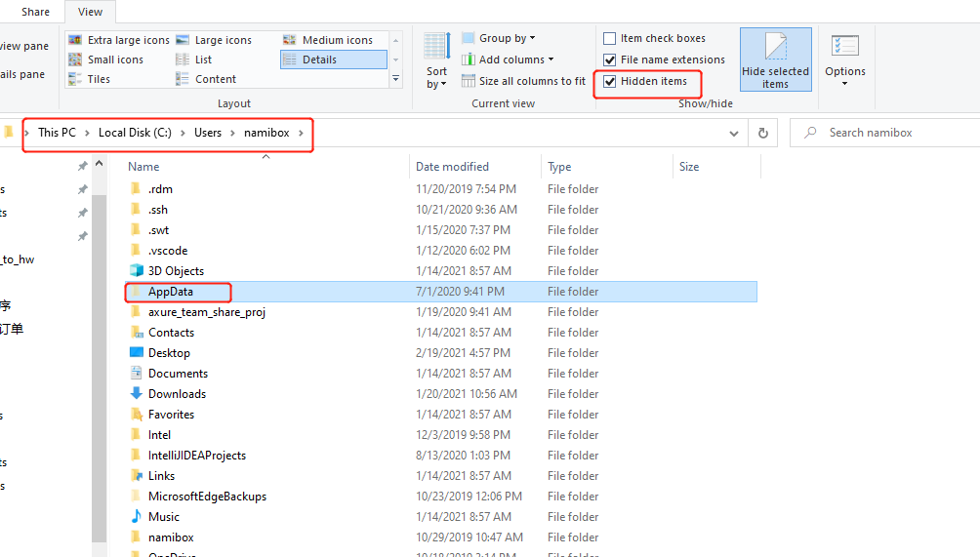This screenshot has width=980, height=557.
Task: Navigate to Local Disk (C:) breadcrumb
Action: point(135,133)
